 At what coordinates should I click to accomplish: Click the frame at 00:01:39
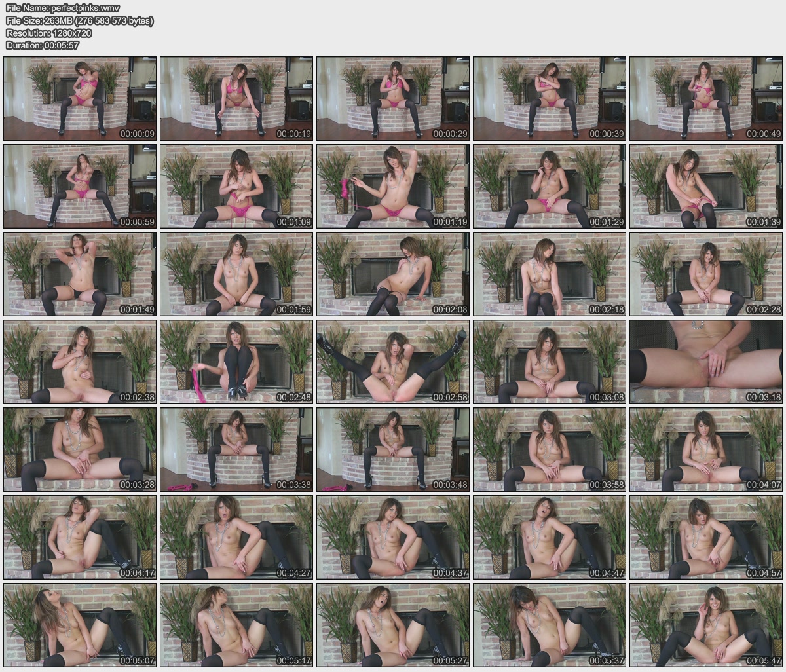(706, 186)
